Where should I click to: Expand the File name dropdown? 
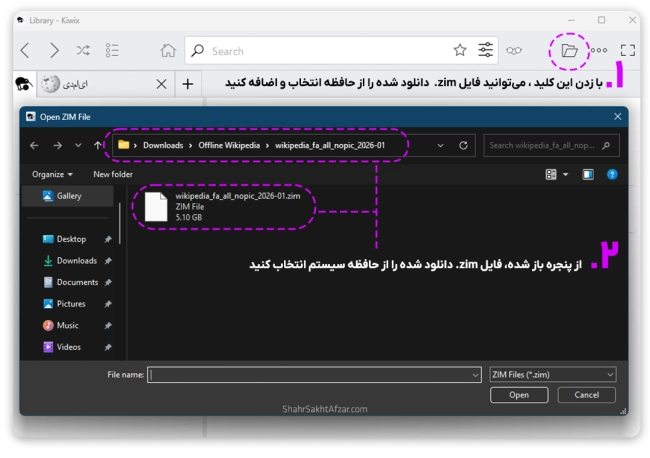coord(475,375)
